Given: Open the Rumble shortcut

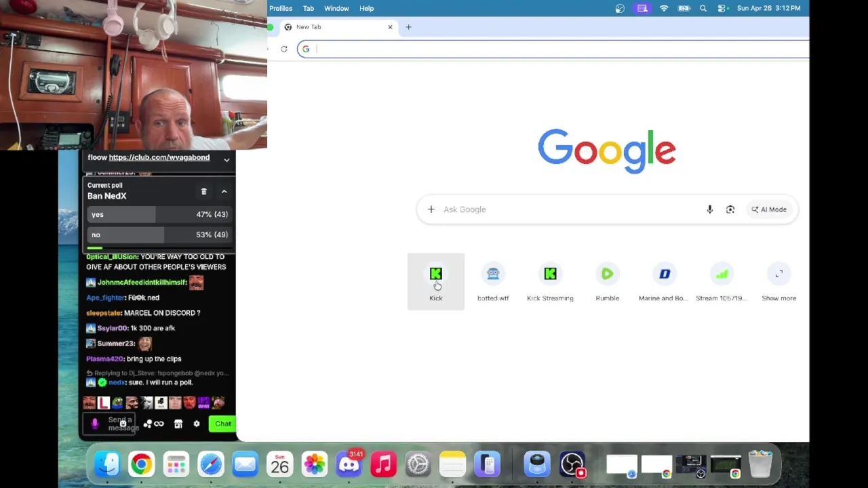Looking at the screenshot, I should (607, 281).
